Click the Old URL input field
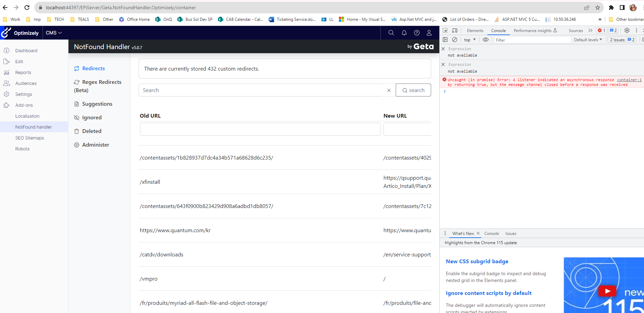 [x=260, y=129]
